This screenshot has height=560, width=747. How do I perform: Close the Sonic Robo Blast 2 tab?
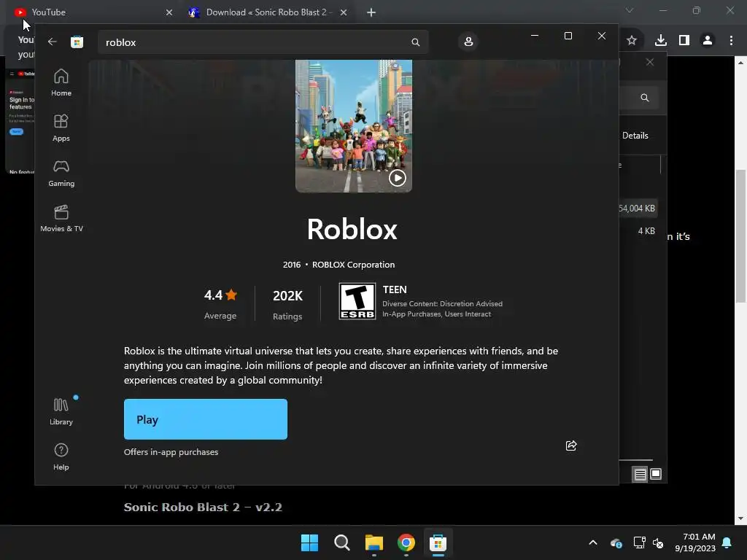(x=344, y=12)
